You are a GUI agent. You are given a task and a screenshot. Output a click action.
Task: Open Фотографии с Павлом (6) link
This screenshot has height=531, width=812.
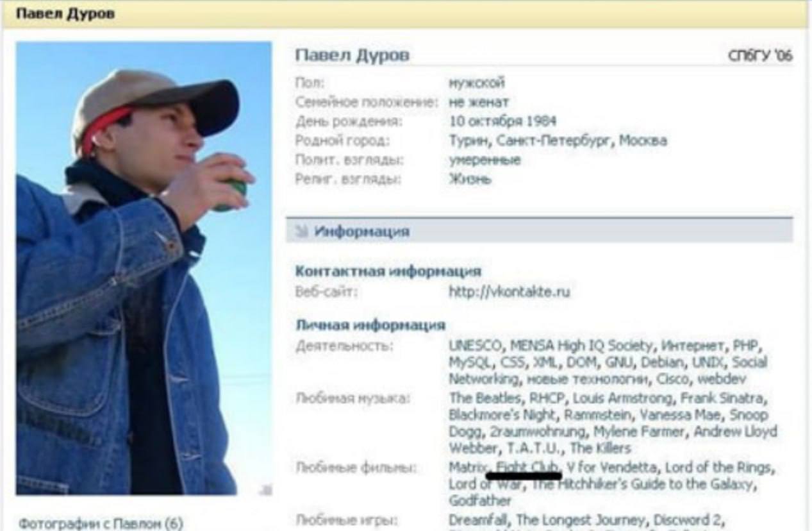[101, 523]
